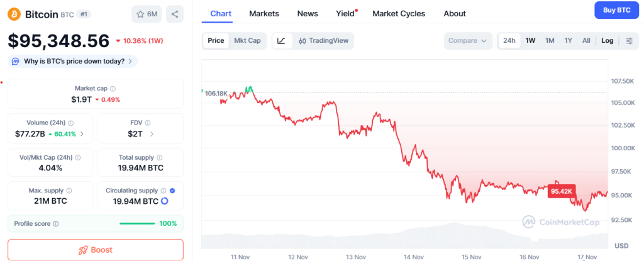644x261 pixels.
Task: Open the chart settings sliders icon
Action: pyautogui.click(x=629, y=41)
